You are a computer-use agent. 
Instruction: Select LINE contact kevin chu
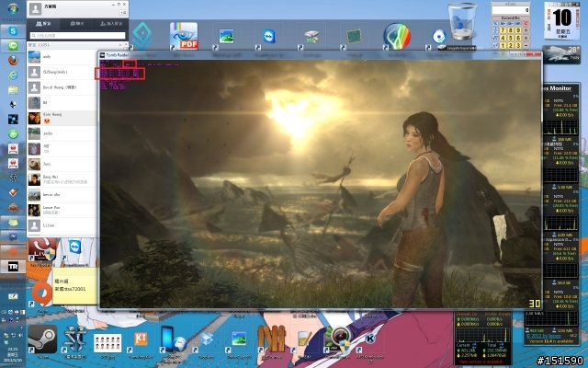click(62, 195)
